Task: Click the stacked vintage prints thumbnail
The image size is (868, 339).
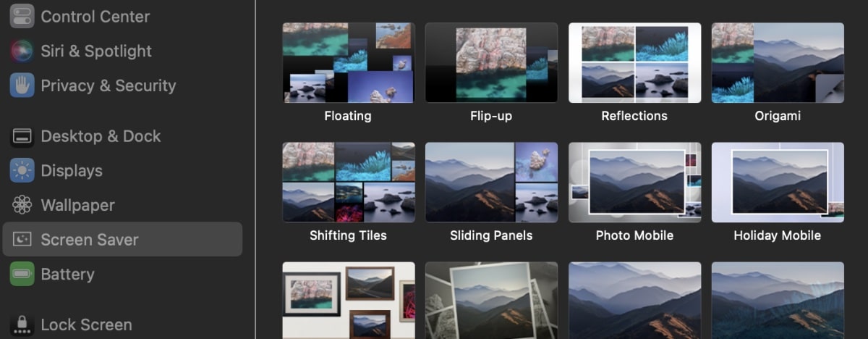Action: point(491,301)
